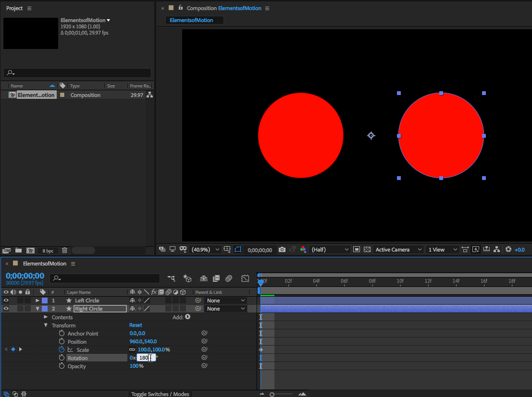Screen dimensions: 532x397
Task: Toggle visibility of Right Circle layer
Action: pyautogui.click(x=6, y=309)
